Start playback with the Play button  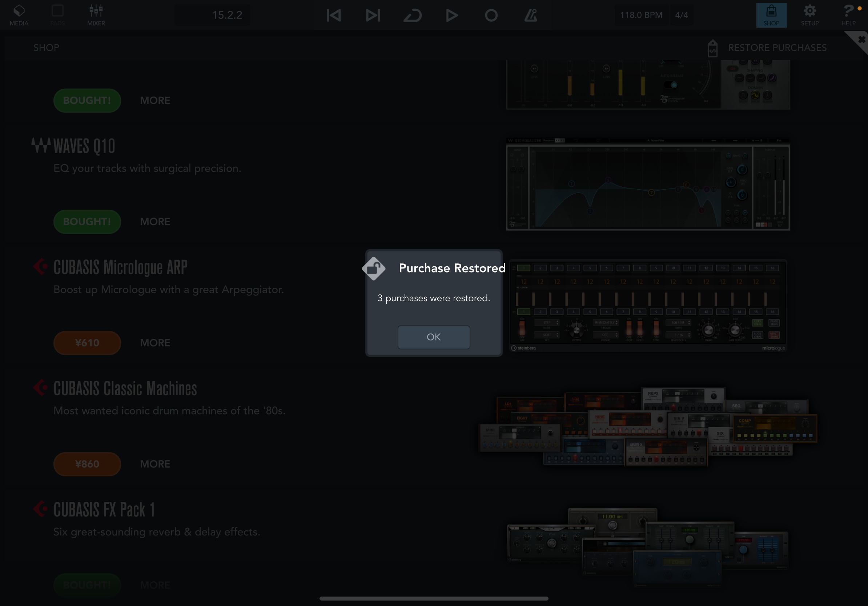(452, 15)
